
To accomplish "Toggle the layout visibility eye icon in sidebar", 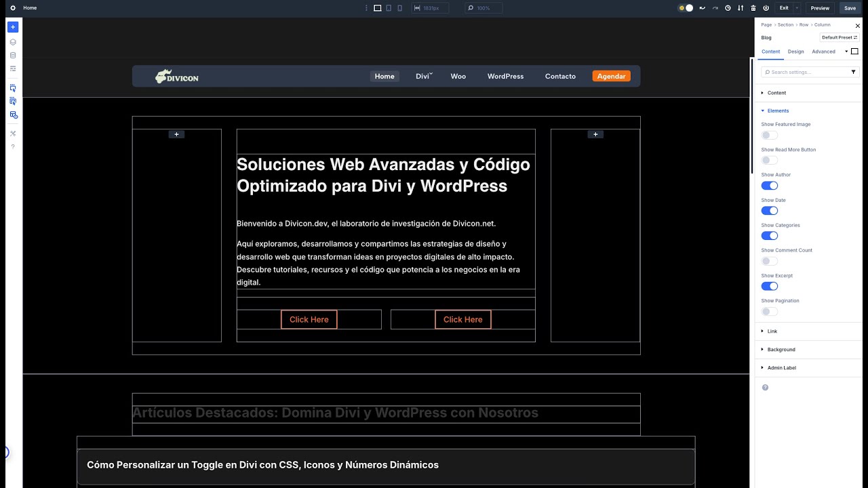I will [x=13, y=115].
